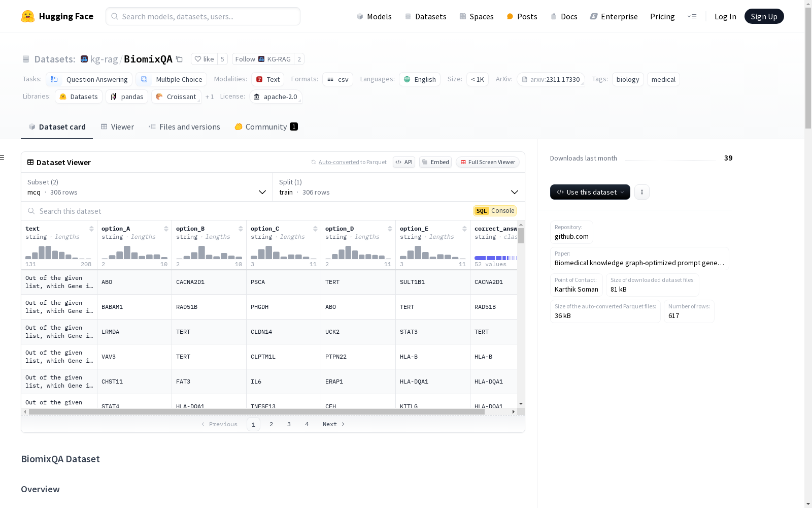Image resolution: width=812 pixels, height=508 pixels.
Task: Open the extra navigation menu icon
Action: point(692,16)
